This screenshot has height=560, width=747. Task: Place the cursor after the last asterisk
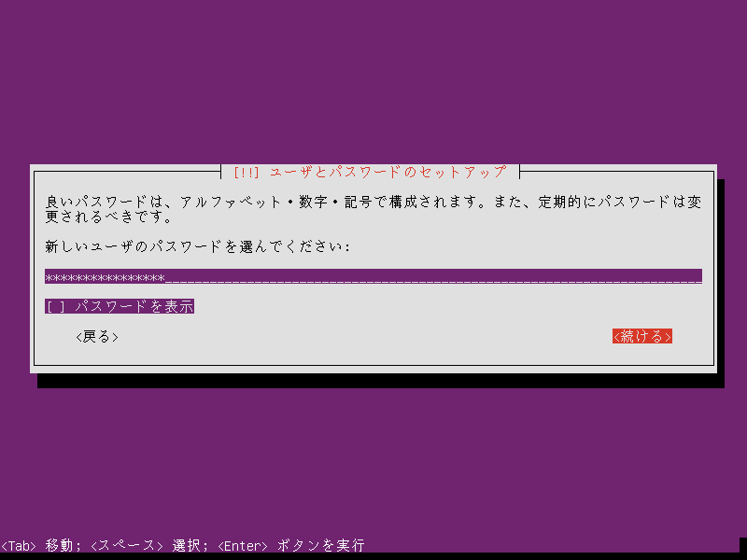[x=166, y=276]
